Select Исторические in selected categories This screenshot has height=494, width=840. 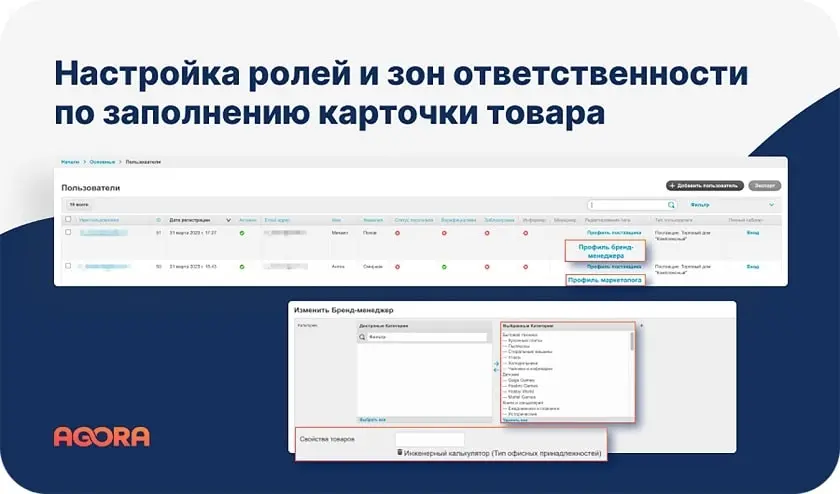[x=520, y=414]
